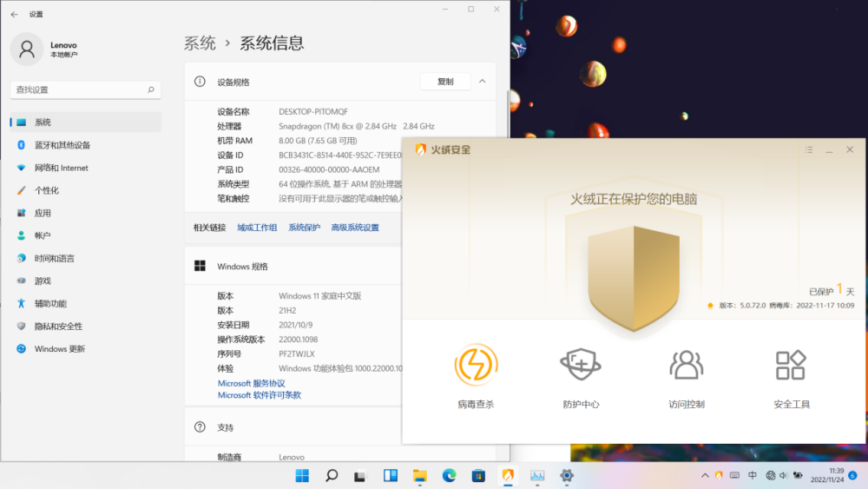The image size is (868, 489).
Task: Click the gold shield in Huorong window
Action: point(634,279)
